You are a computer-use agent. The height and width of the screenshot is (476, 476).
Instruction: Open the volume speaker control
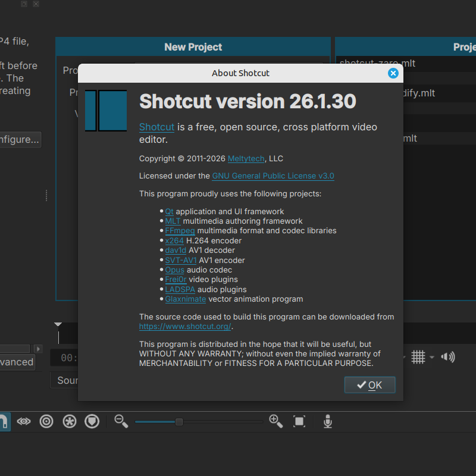click(x=448, y=357)
